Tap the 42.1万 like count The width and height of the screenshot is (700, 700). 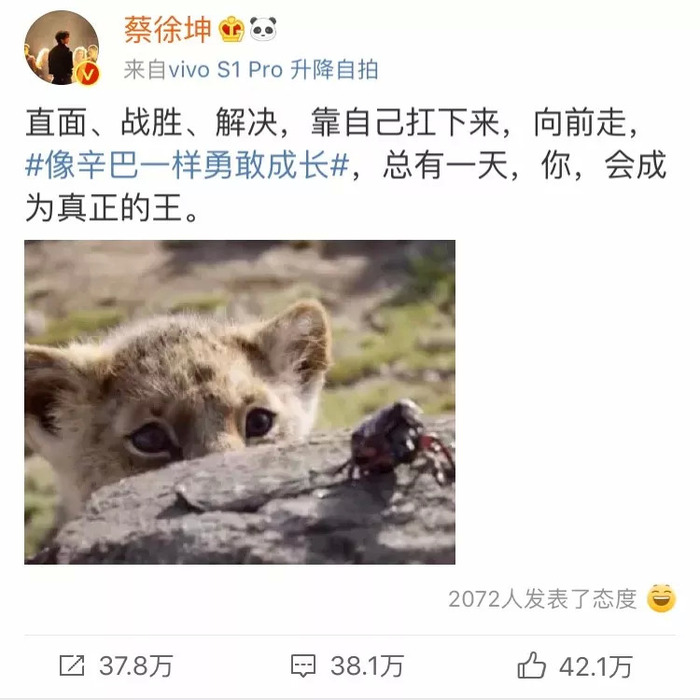596,667
